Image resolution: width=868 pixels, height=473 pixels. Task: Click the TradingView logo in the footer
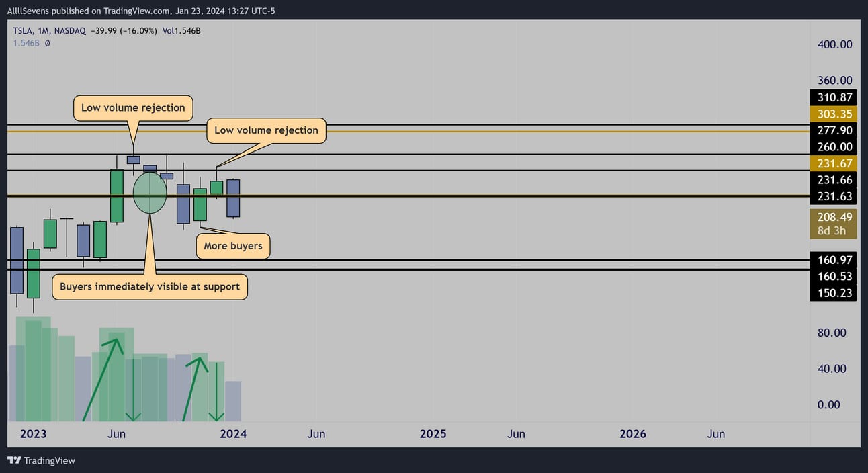[41, 460]
